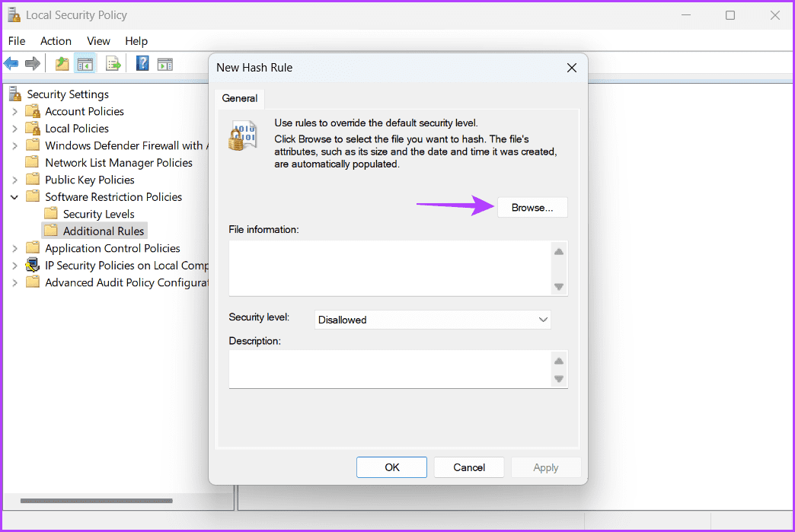Screen dimensions: 795x532
Task: Open the Action menu
Action: point(56,41)
